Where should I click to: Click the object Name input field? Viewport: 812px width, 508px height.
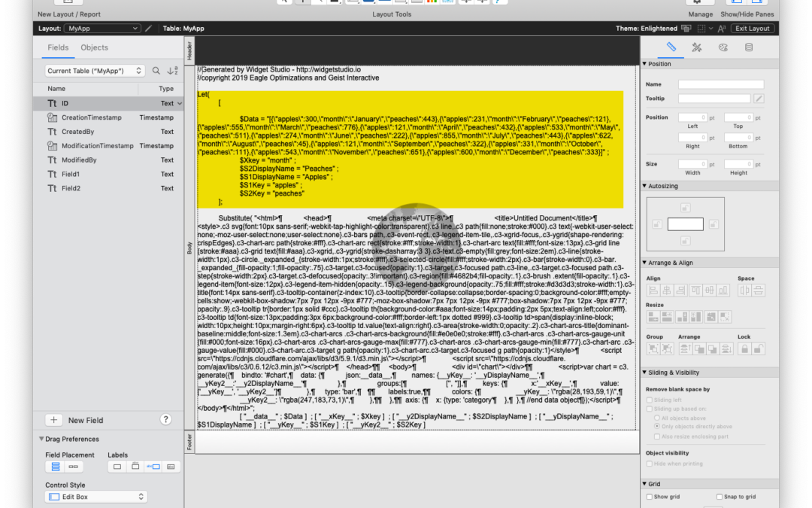[x=721, y=84]
